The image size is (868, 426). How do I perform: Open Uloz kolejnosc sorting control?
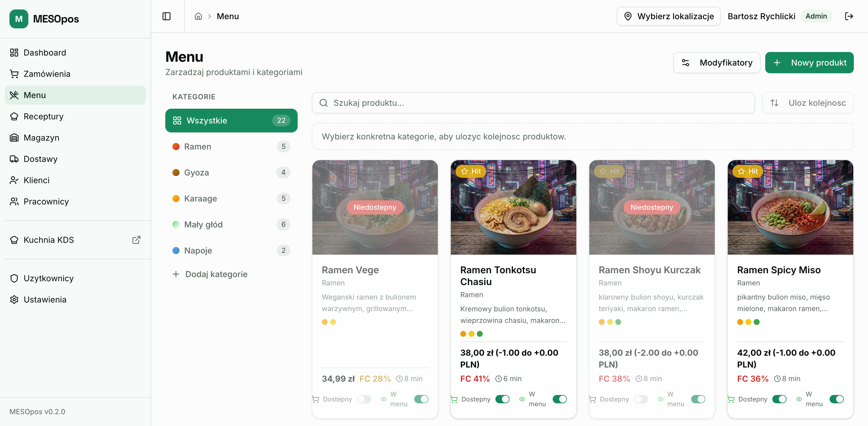coord(808,103)
